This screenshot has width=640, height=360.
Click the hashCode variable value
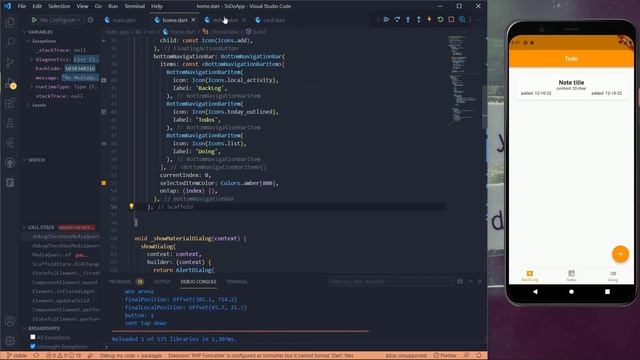pyautogui.click(x=80, y=69)
